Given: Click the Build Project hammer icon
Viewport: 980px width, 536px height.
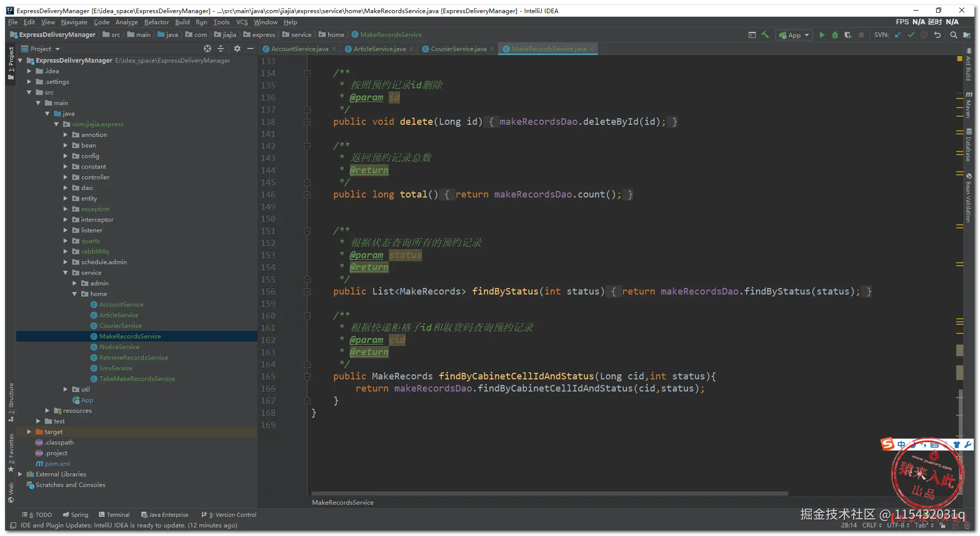Looking at the screenshot, I should pyautogui.click(x=765, y=35).
